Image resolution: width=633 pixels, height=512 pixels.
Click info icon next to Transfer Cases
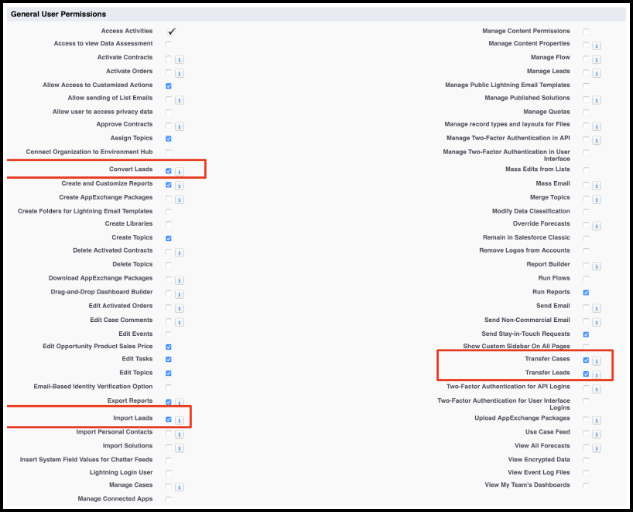pos(597,361)
